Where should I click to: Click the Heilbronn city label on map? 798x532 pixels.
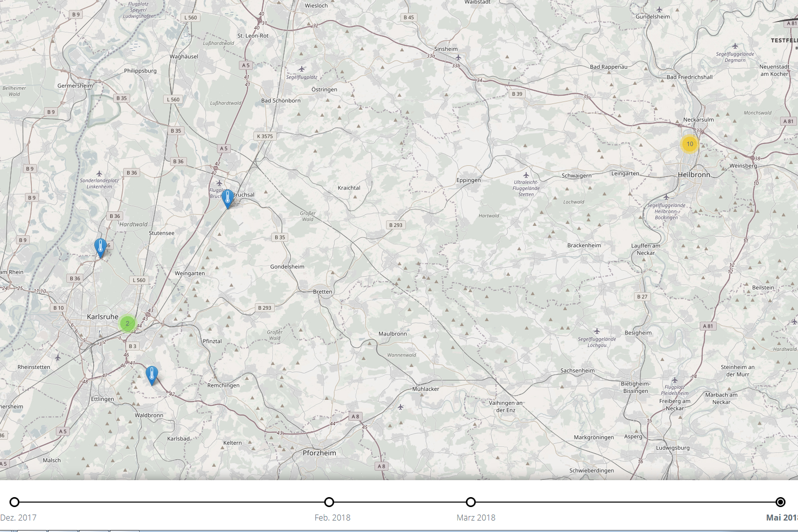(694, 175)
